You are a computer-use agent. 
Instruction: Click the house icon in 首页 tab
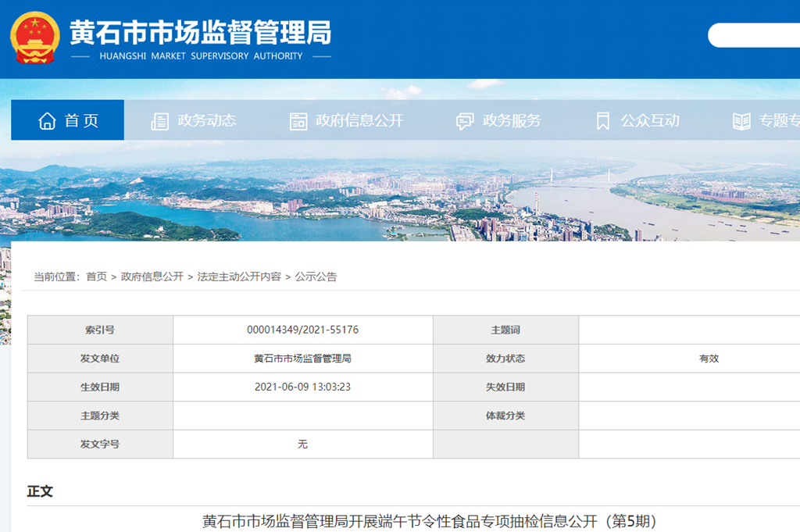(x=47, y=121)
